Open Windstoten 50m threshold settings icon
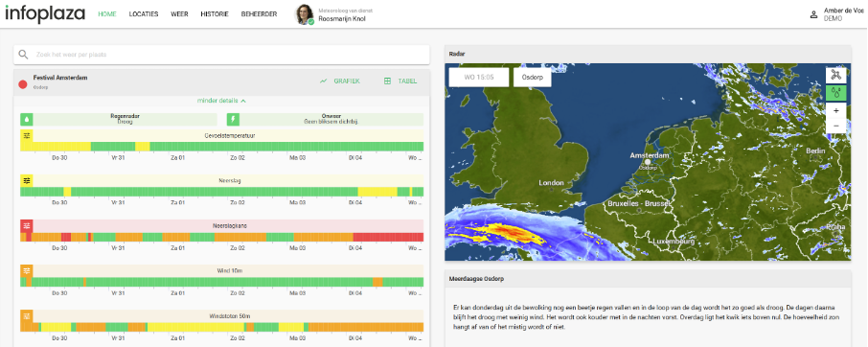Viewport: 868px width, 347px height. 27,316
